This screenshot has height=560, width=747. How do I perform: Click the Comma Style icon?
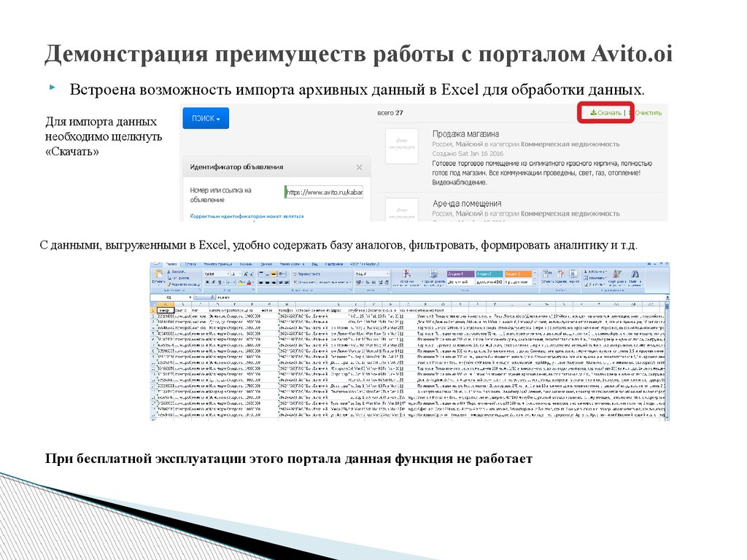[x=373, y=282]
